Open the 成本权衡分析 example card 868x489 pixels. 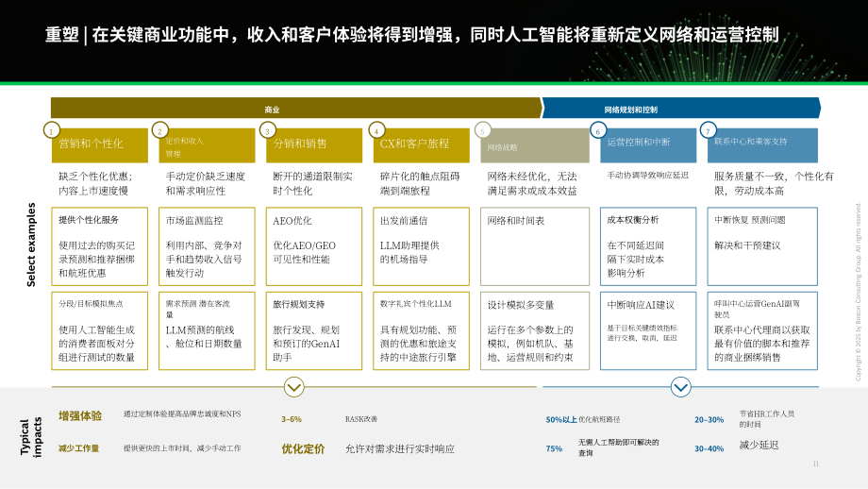pyautogui.click(x=648, y=246)
